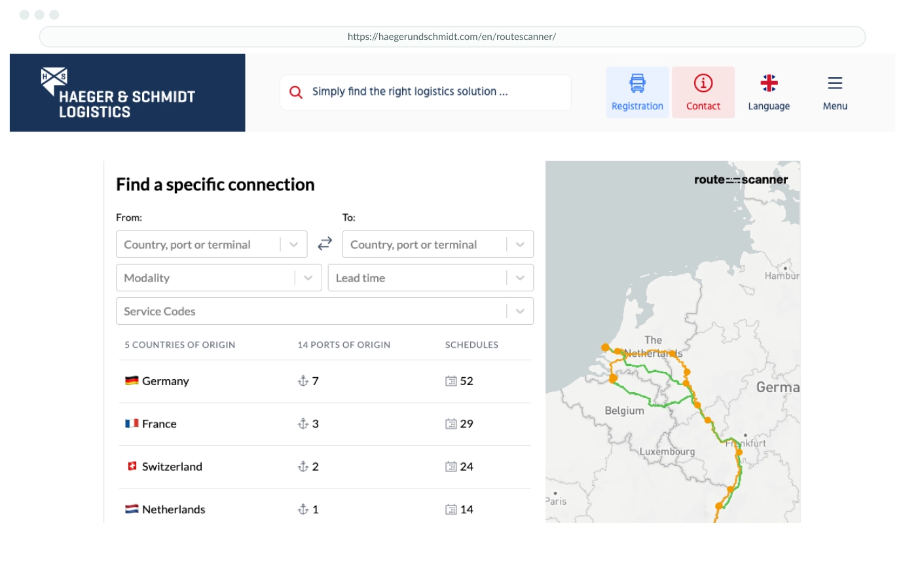
Task: Click the '14 PORTS OF ORIGIN' header
Action: (x=344, y=344)
